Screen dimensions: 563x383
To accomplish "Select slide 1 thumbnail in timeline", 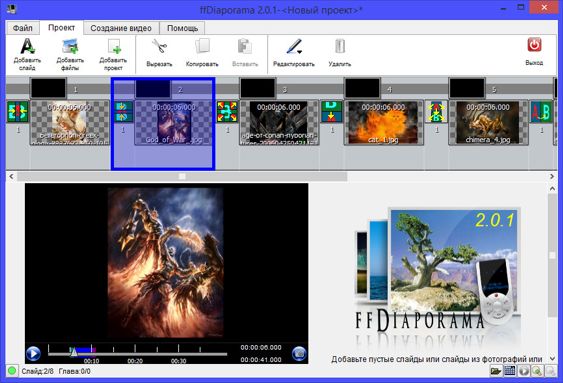I will point(70,123).
